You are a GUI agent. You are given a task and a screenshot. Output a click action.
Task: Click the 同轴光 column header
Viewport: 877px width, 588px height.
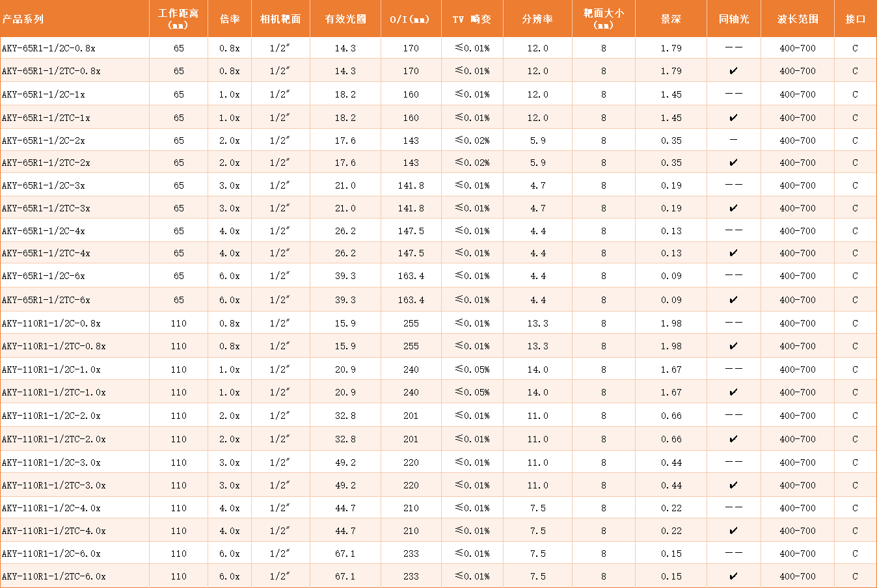(x=733, y=19)
